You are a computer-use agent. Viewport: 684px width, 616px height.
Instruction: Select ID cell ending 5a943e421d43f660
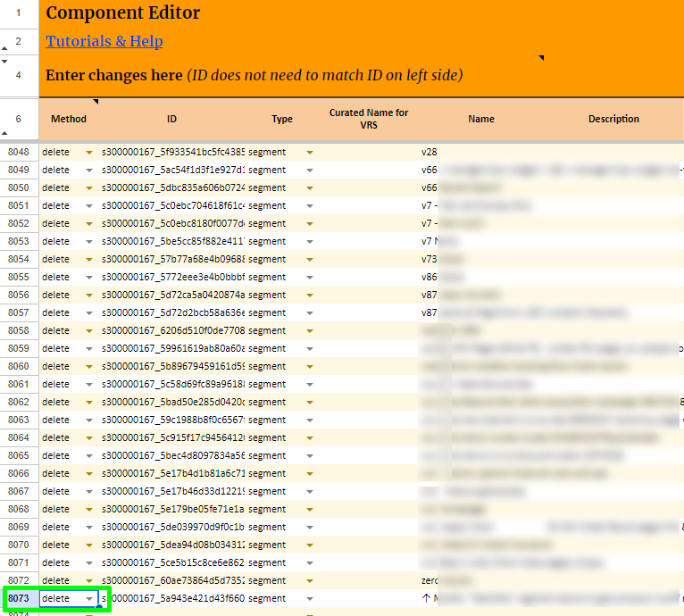point(172,598)
